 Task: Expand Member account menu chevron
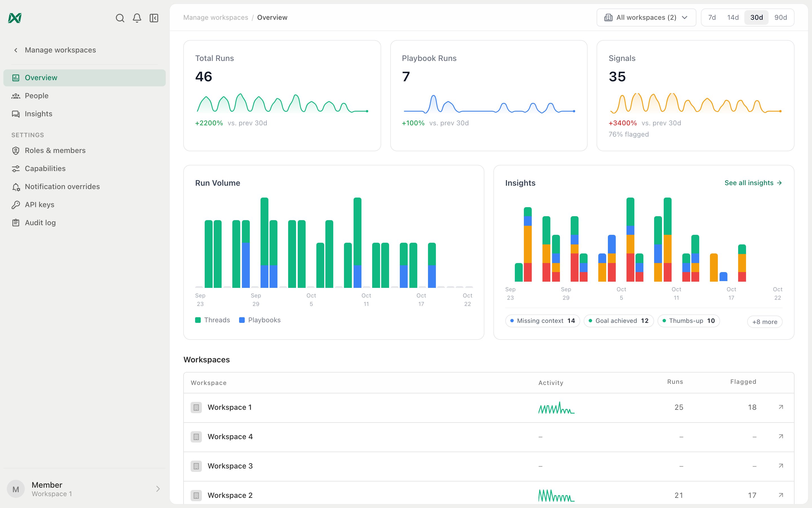tap(158, 489)
